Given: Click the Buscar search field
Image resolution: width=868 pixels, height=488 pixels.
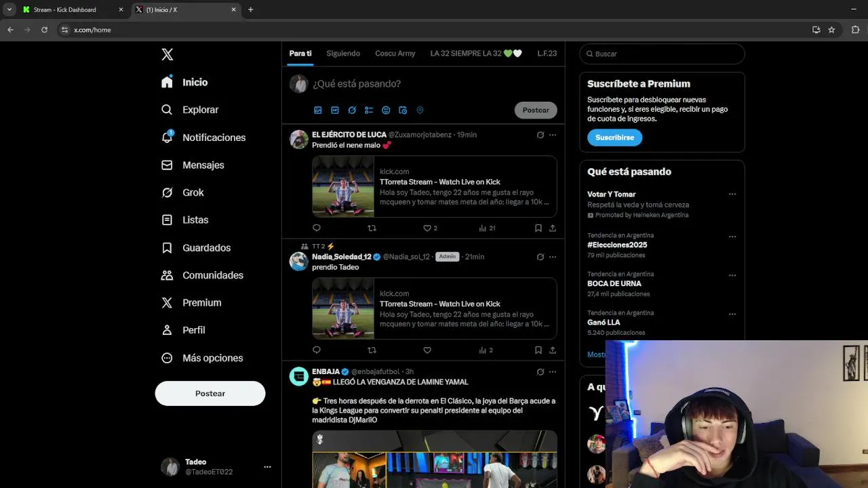Looking at the screenshot, I should pyautogui.click(x=662, y=54).
